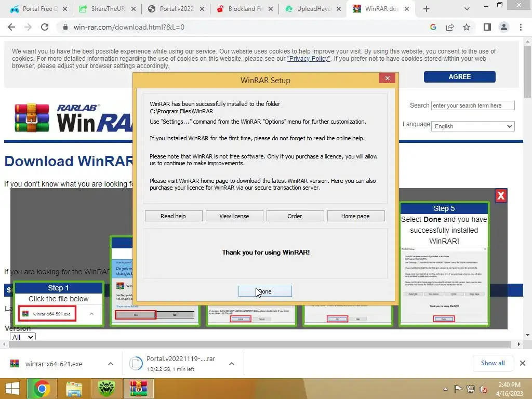Click the muted volume tray icon

[x=483, y=389]
